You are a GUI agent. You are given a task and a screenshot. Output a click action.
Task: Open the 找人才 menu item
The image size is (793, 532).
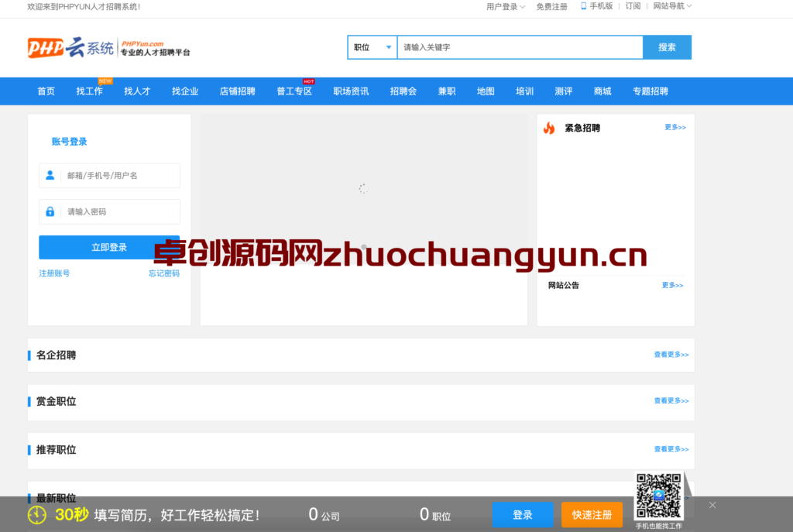coord(137,91)
